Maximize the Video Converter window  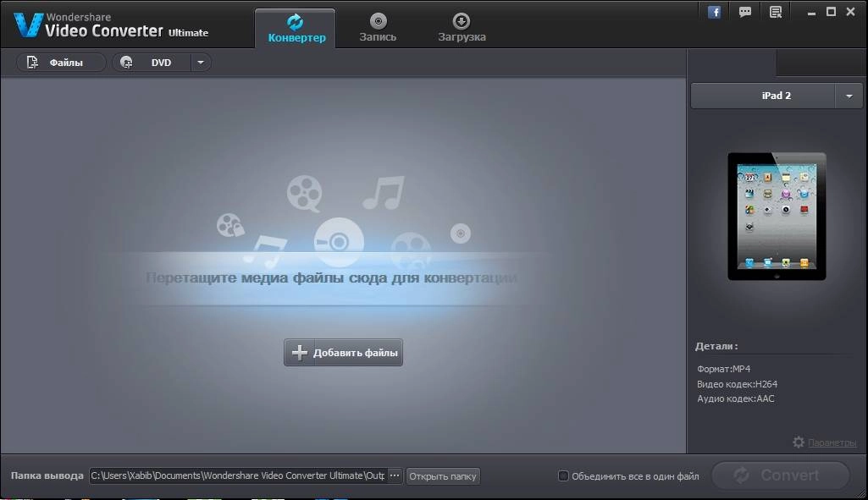tap(831, 12)
